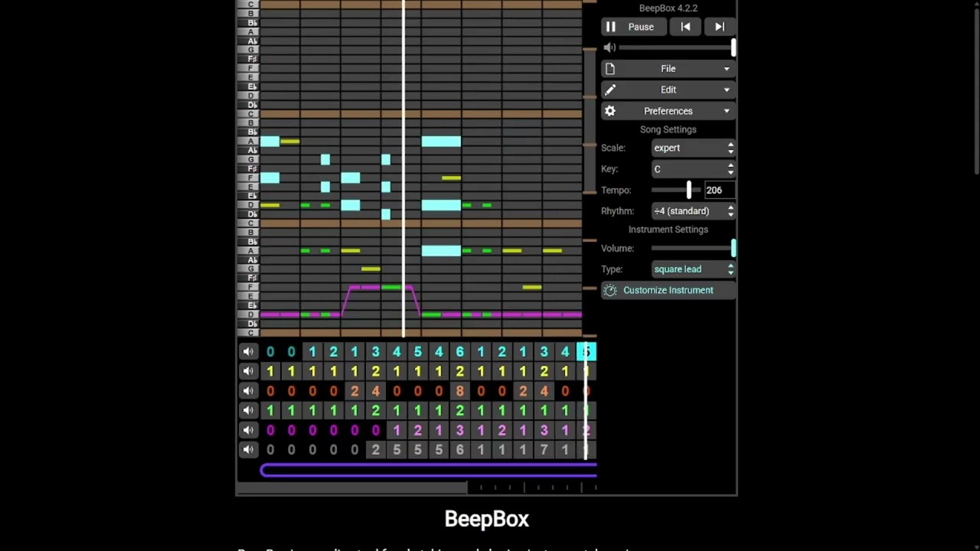This screenshot has height=551, width=980.
Task: Adjust the instrument Volume slider
Action: (694, 248)
